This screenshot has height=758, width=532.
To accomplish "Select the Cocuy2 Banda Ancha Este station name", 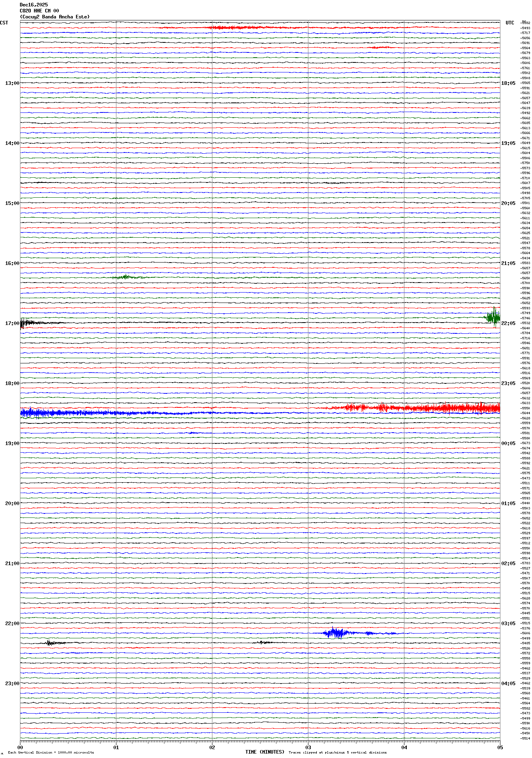I will 55,17.
